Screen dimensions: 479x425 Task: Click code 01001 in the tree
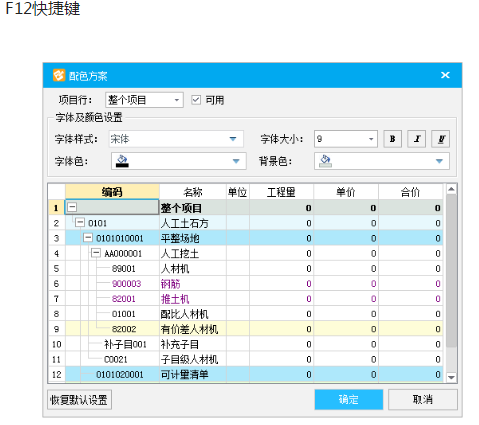click(124, 314)
